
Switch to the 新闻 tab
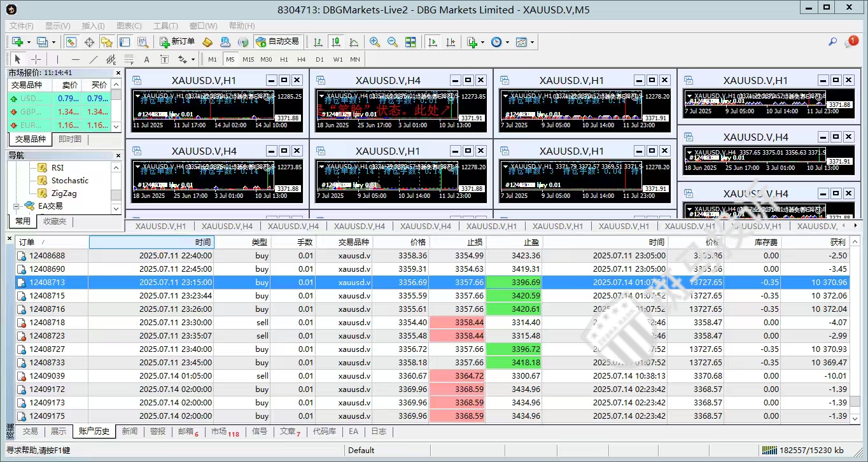[129, 431]
